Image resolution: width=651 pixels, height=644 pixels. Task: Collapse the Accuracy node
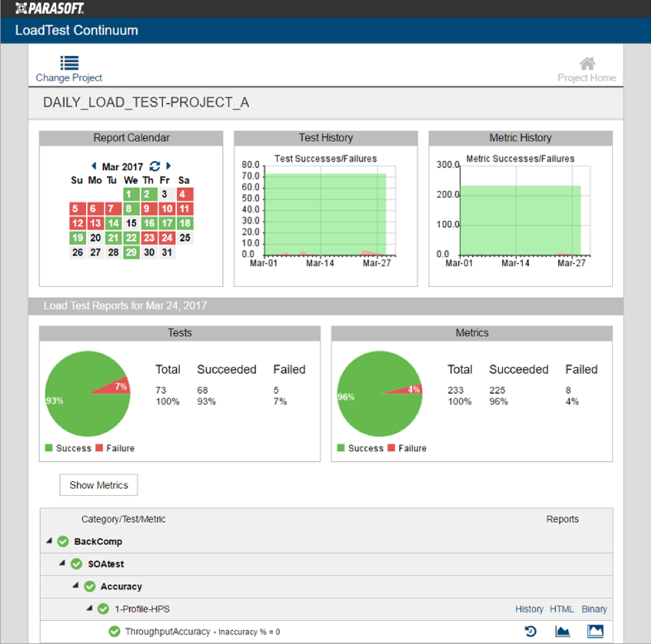[75, 585]
